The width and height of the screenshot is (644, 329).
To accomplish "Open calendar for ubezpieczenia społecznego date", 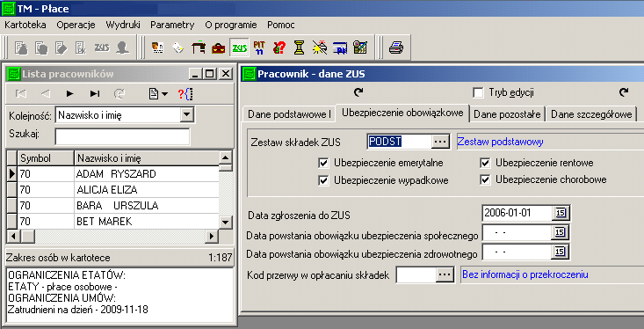I will click(561, 232).
